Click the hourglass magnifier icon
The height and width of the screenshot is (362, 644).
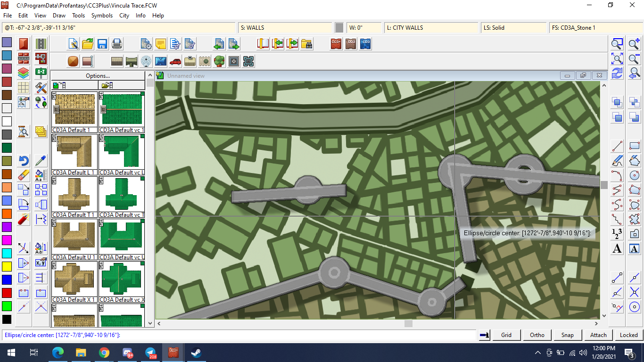coord(24,132)
